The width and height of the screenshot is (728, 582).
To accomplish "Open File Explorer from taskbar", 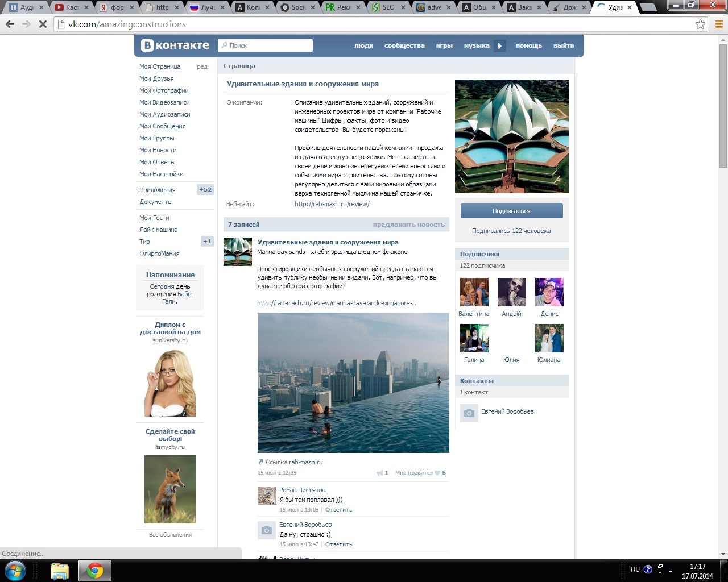I will pos(60,571).
